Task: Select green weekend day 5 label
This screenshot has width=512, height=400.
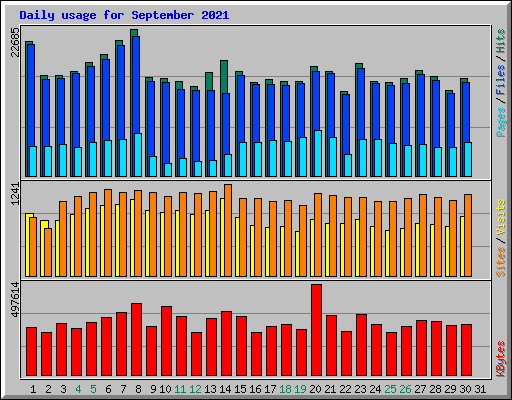Action: 93,389
